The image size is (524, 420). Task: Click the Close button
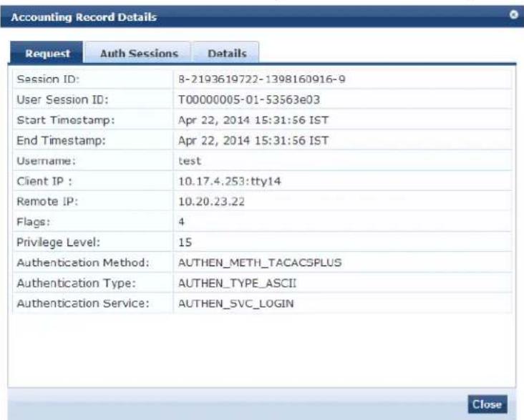pyautogui.click(x=487, y=404)
